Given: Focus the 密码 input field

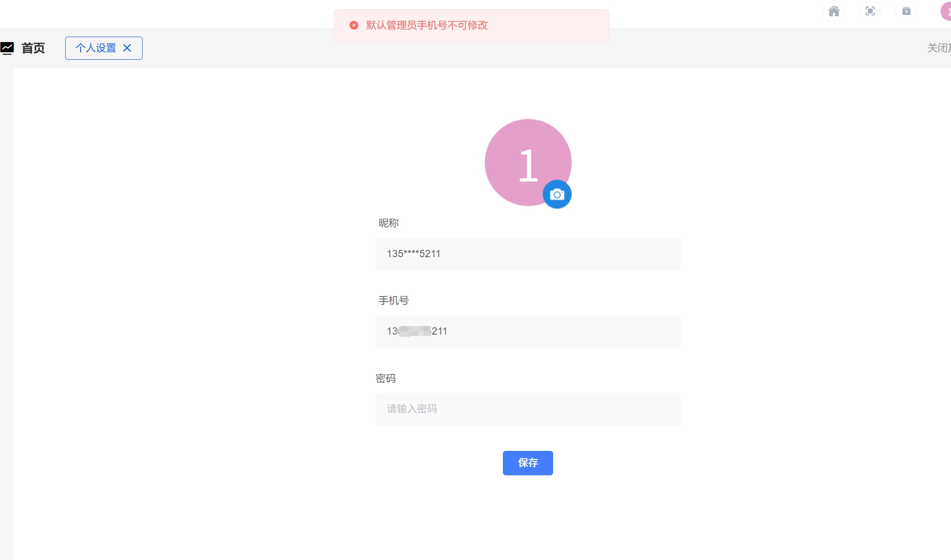Looking at the screenshot, I should 528,409.
